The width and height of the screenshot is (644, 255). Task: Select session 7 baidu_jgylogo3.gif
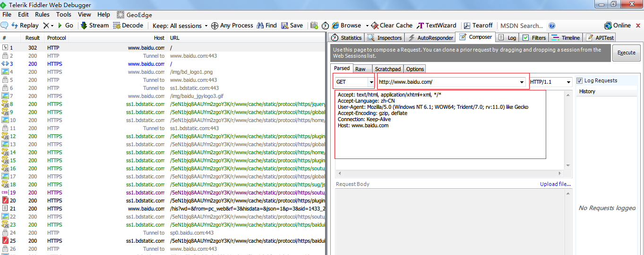pyautogui.click(x=163, y=96)
